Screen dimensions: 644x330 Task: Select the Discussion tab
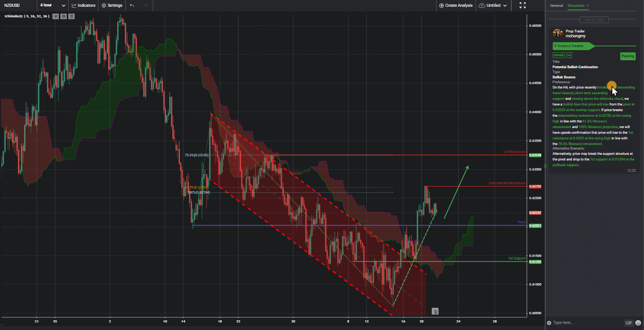point(576,6)
